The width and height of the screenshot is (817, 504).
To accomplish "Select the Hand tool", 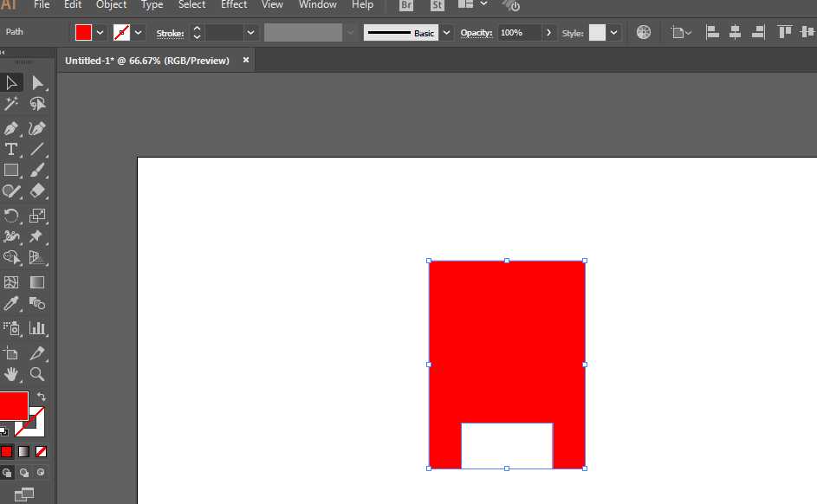I will (11, 374).
